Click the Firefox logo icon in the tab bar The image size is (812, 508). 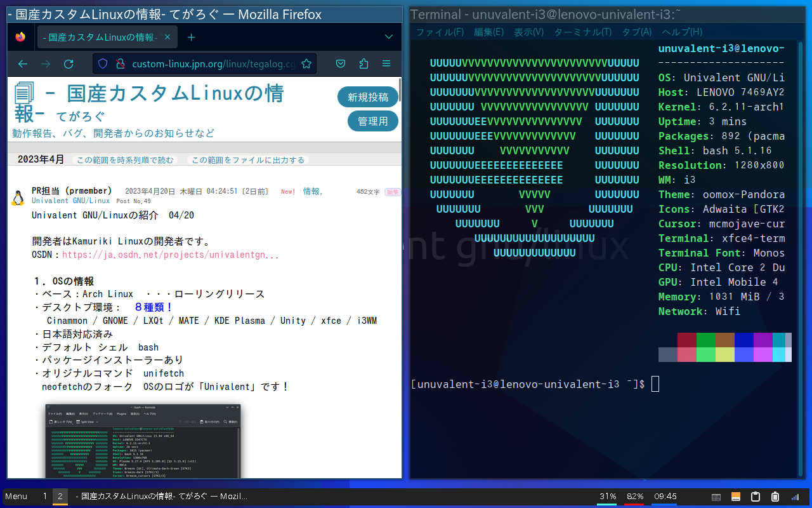click(20, 37)
